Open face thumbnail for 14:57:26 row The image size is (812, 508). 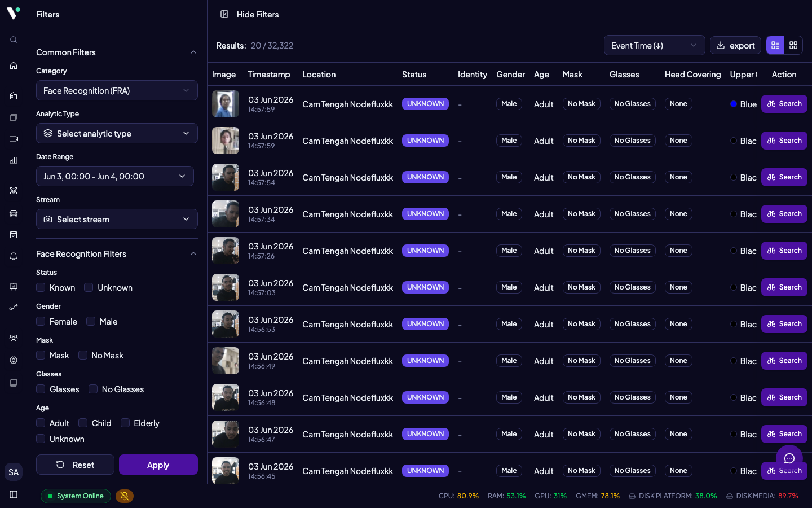[226, 251]
